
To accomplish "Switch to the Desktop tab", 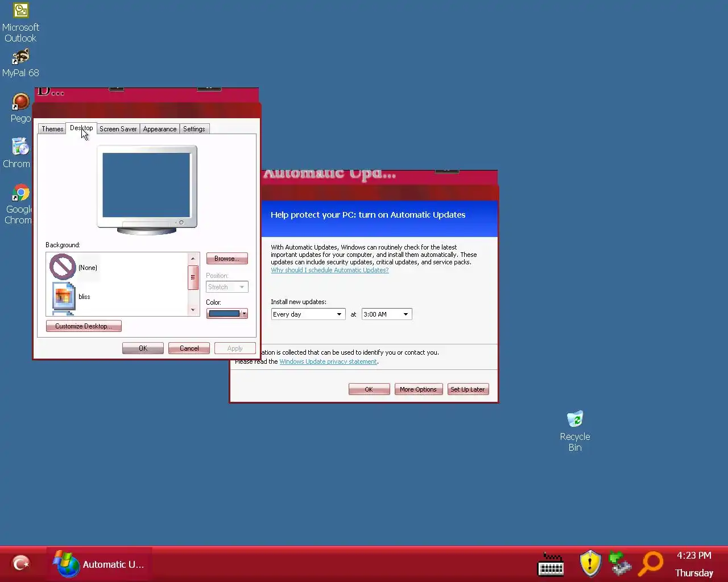I will [81, 128].
